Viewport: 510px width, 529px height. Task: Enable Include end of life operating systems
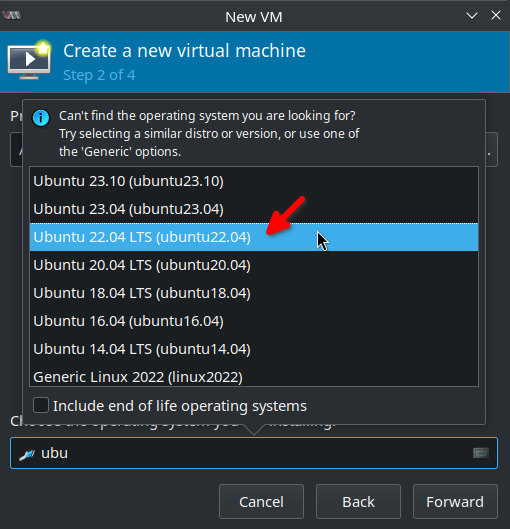(x=41, y=405)
